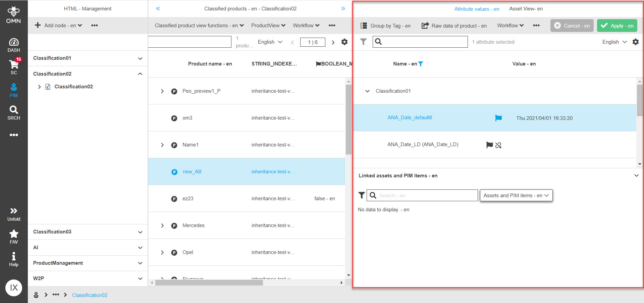Screen dimensions: 644x303
Task: Click the horizontal scrollbar under the product list
Action: click(x=210, y=283)
